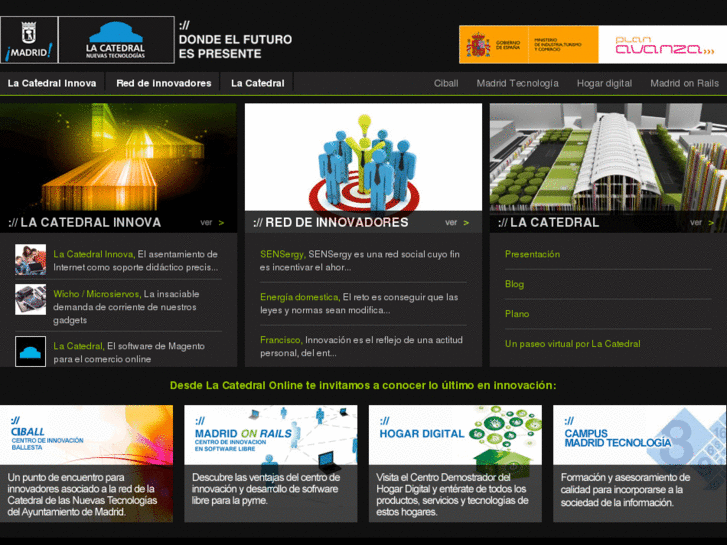Open 'Un paseo virtual por La Catedral'
The width and height of the screenshot is (727, 545).
coord(573,344)
